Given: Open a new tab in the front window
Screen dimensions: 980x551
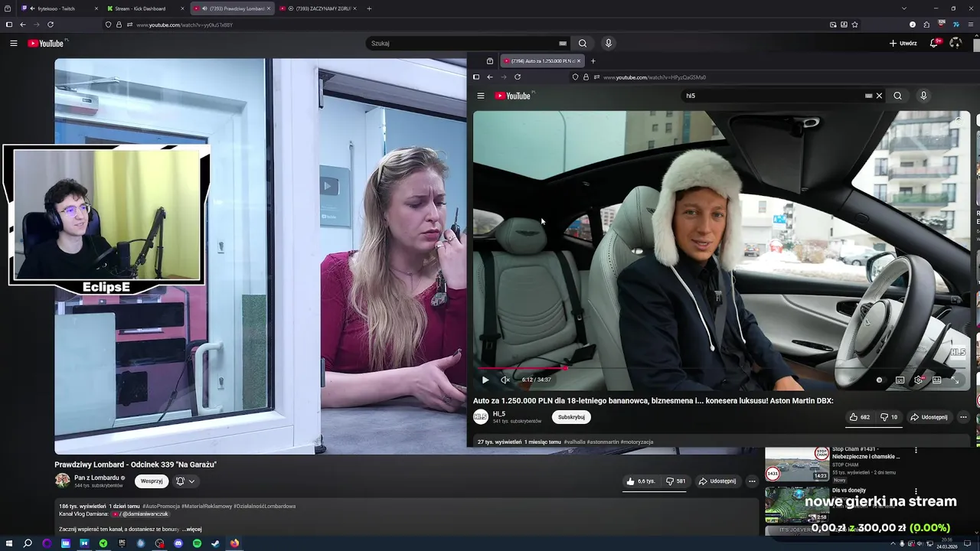Looking at the screenshot, I should coord(593,61).
